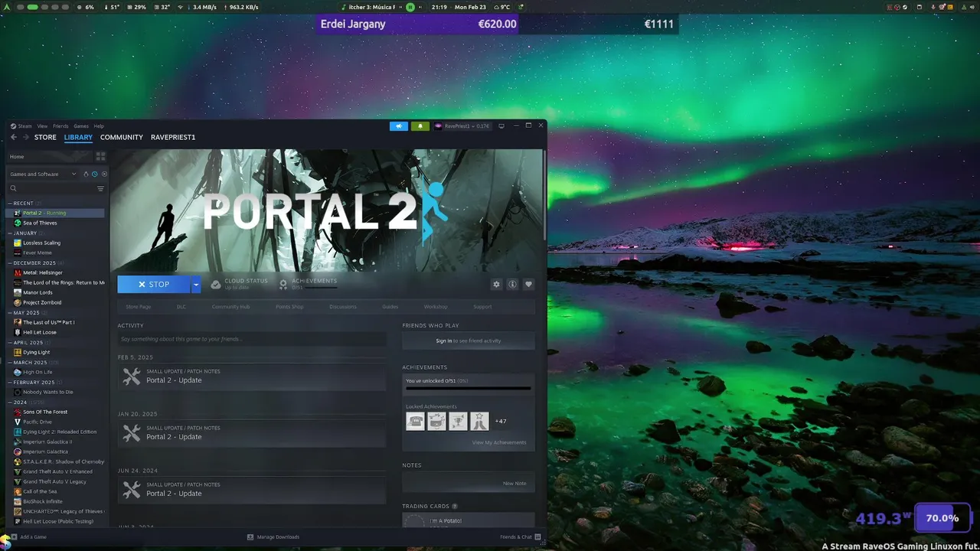The width and height of the screenshot is (980, 551).
Task: Open the Jun 24, 2024 Portal 2 update
Action: 252,490
